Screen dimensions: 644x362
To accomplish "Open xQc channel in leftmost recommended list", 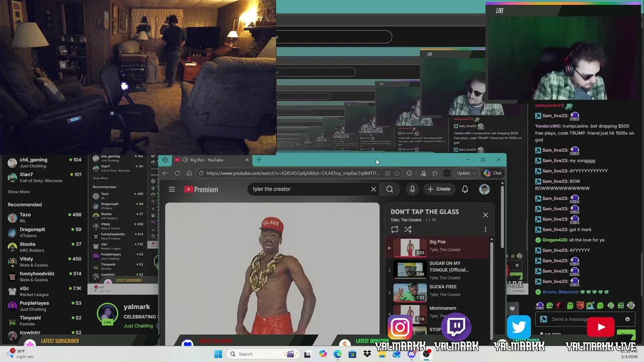I will pos(44,291).
